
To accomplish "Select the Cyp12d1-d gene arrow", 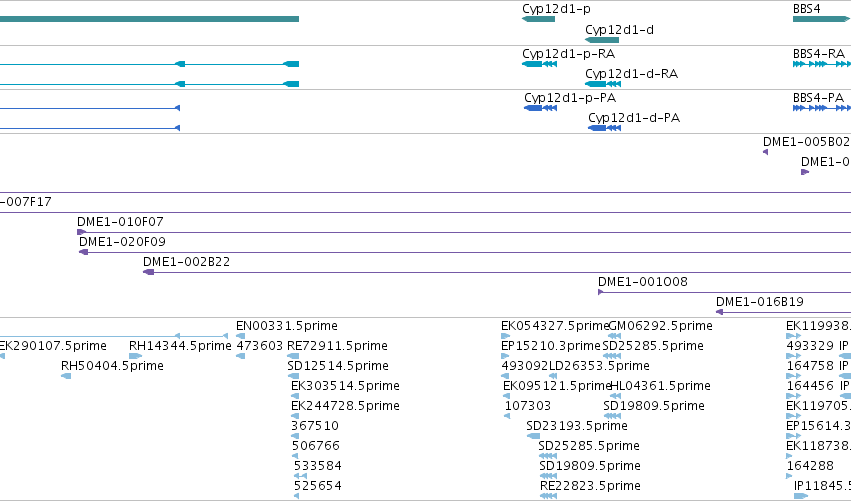I will coord(602,40).
